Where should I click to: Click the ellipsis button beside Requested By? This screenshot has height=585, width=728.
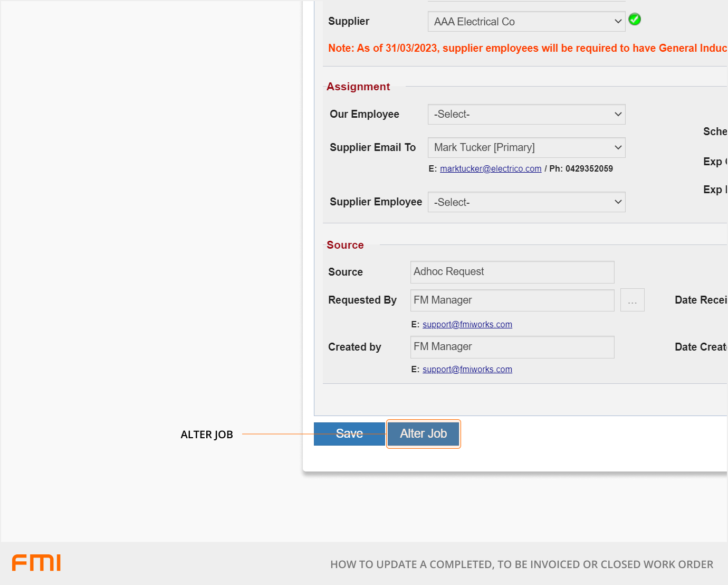pos(632,300)
